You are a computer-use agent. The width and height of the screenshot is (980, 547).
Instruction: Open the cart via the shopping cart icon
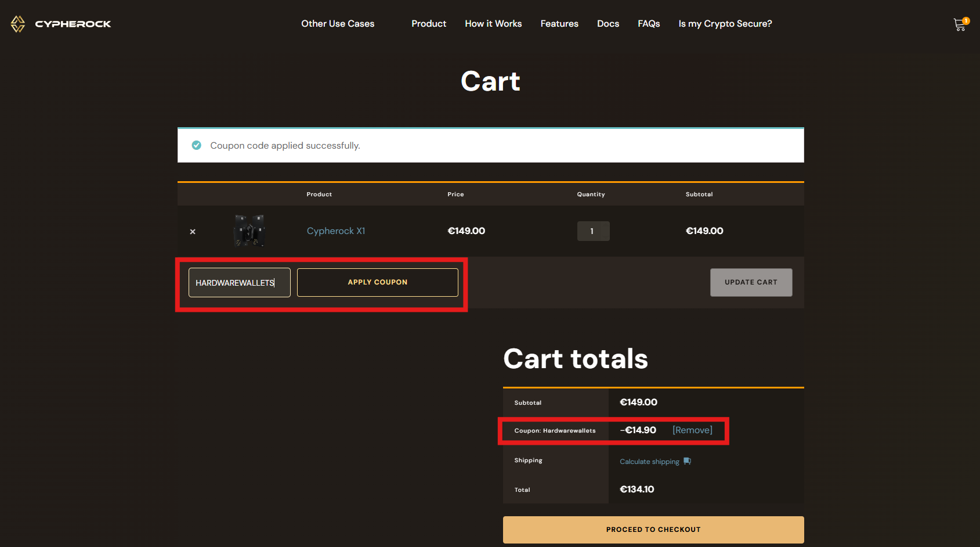point(959,24)
